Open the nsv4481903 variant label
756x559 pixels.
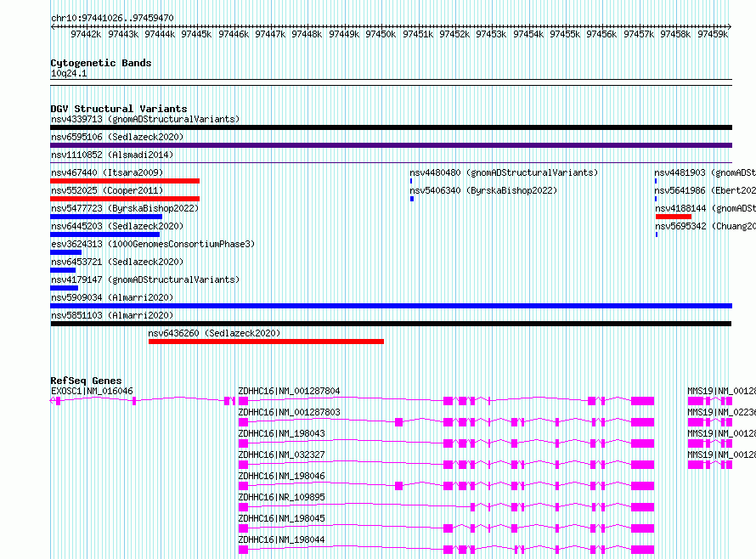(705, 172)
